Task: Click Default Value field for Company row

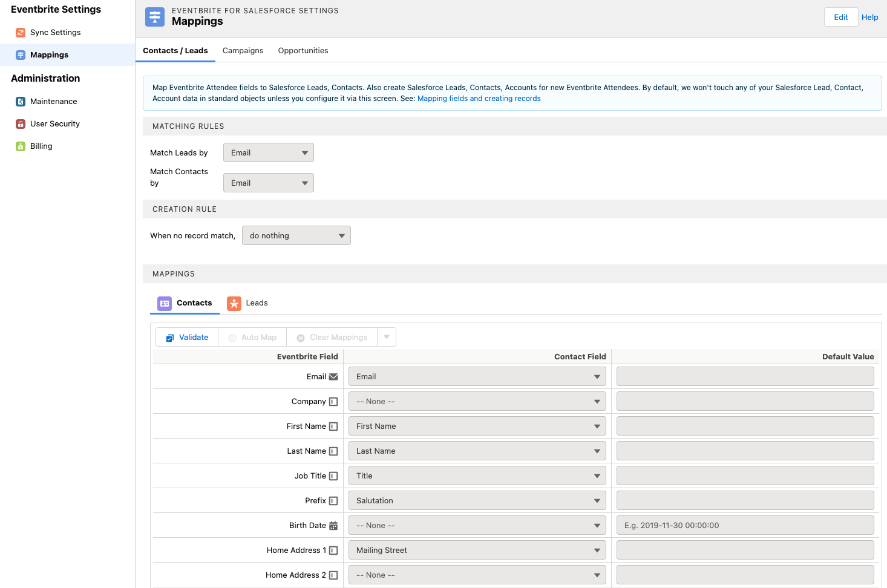Action: click(x=745, y=401)
